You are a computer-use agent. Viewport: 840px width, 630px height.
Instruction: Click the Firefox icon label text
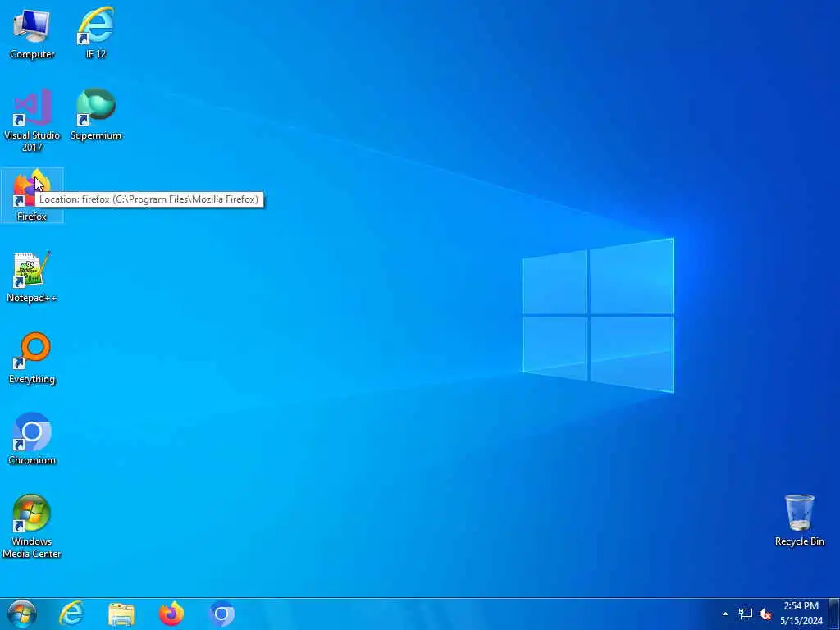32,217
